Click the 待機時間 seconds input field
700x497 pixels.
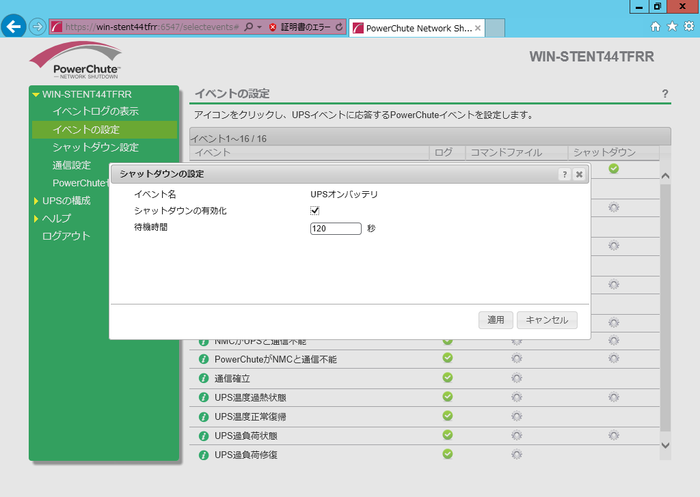336,229
